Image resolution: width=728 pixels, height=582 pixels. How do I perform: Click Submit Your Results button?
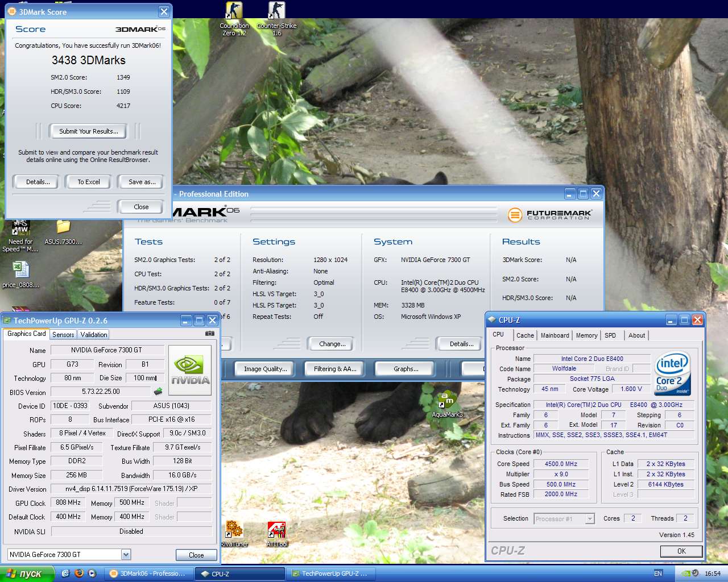pyautogui.click(x=89, y=131)
